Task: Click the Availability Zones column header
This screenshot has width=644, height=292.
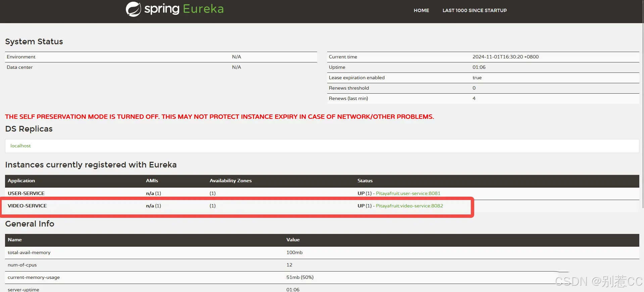Action: (x=231, y=181)
